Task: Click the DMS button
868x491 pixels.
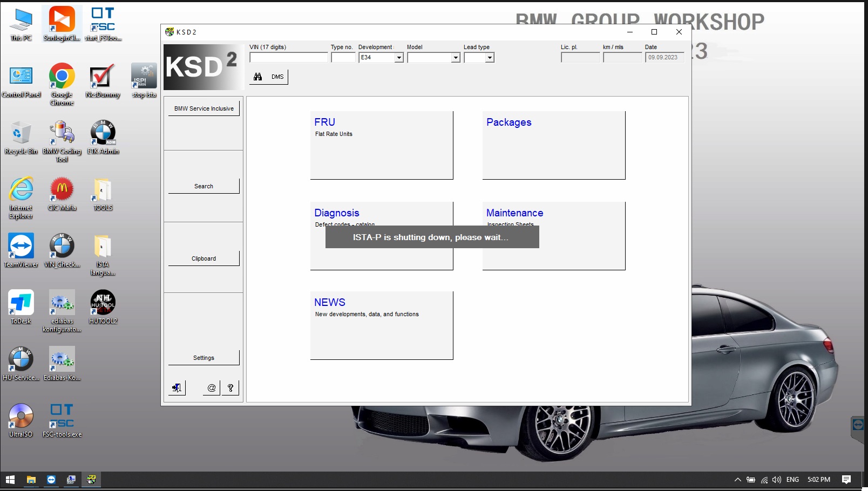Action: [x=269, y=77]
